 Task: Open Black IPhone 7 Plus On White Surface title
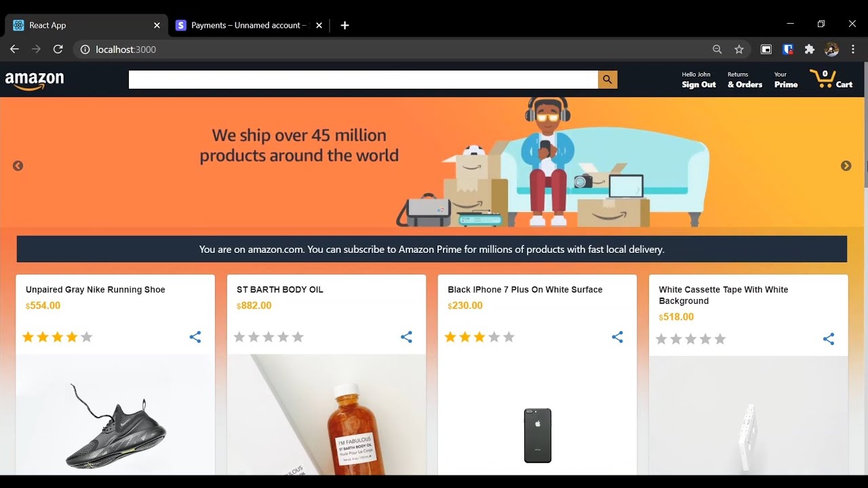click(x=525, y=289)
